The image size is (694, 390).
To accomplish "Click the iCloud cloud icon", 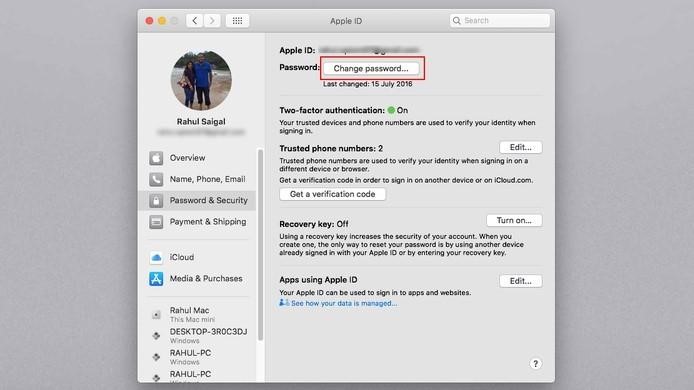I will point(156,257).
